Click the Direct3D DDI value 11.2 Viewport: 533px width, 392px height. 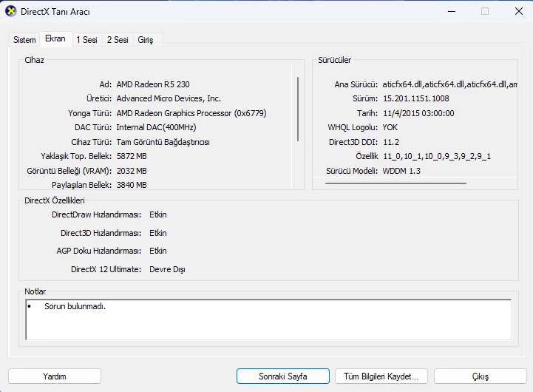pos(391,142)
